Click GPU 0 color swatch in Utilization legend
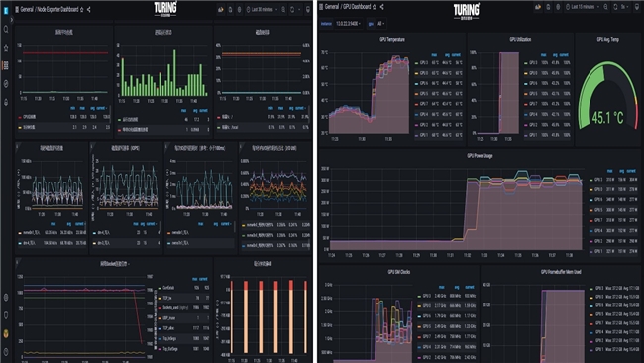 coord(526,73)
